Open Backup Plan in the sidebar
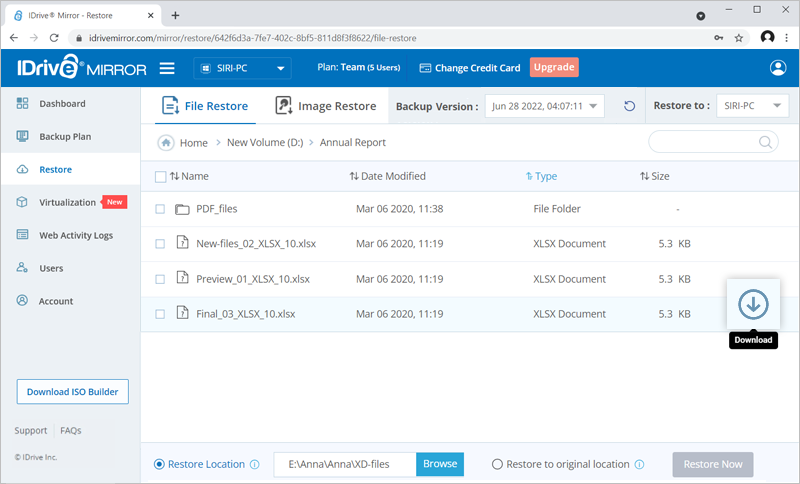Viewport: 800px width, 484px height. (x=65, y=137)
